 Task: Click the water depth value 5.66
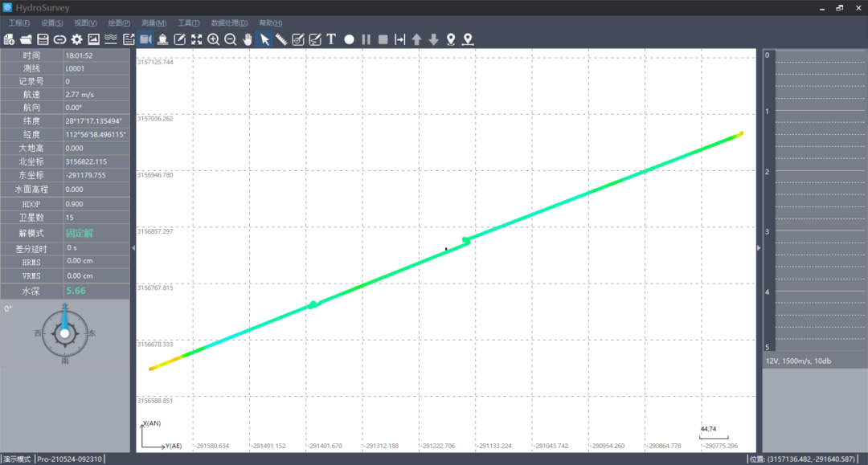[x=76, y=291]
